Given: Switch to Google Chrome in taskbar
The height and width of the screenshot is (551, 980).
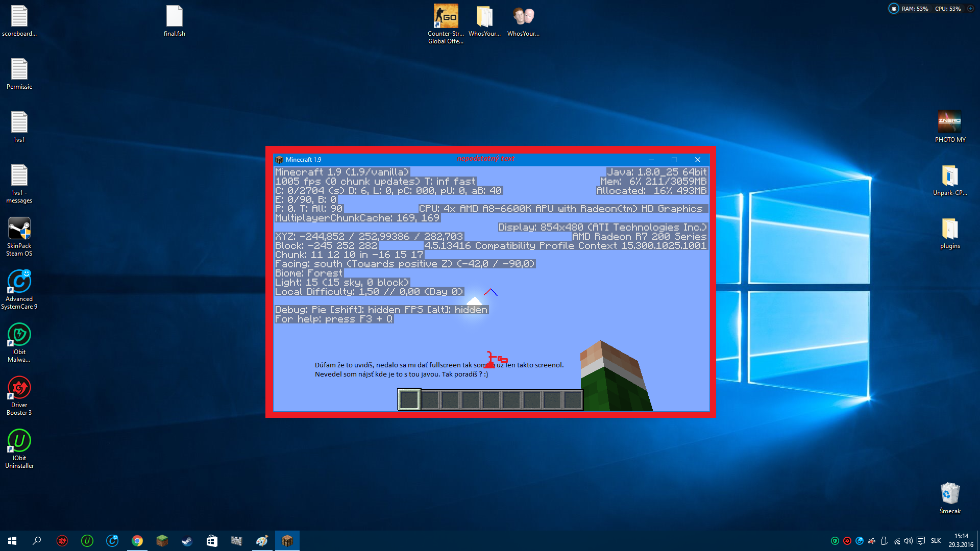Looking at the screenshot, I should coord(137,541).
